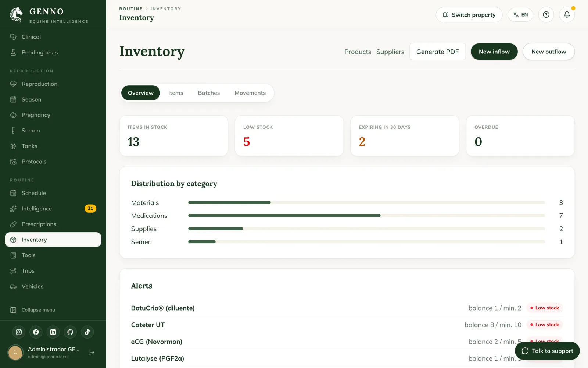Click the Materials distribution bar
The height and width of the screenshot is (368, 588).
(366, 202)
